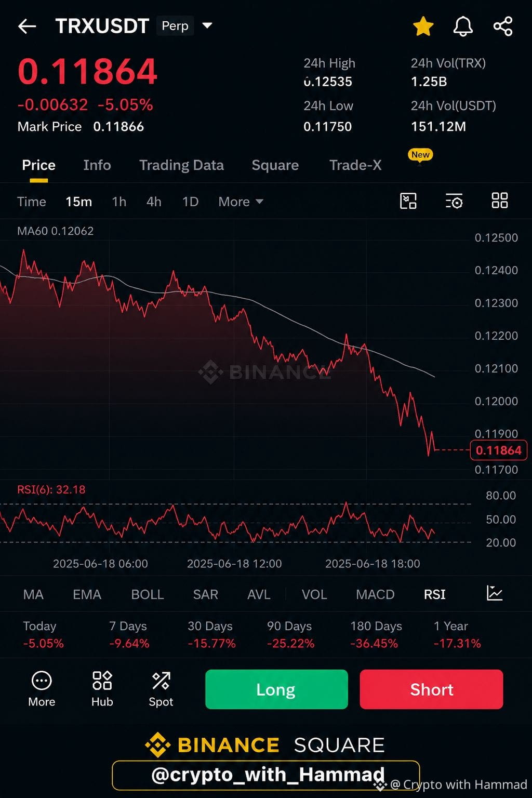Expand the TRXUSDT Perp pair dropdown
532x798 pixels.
pos(207,25)
